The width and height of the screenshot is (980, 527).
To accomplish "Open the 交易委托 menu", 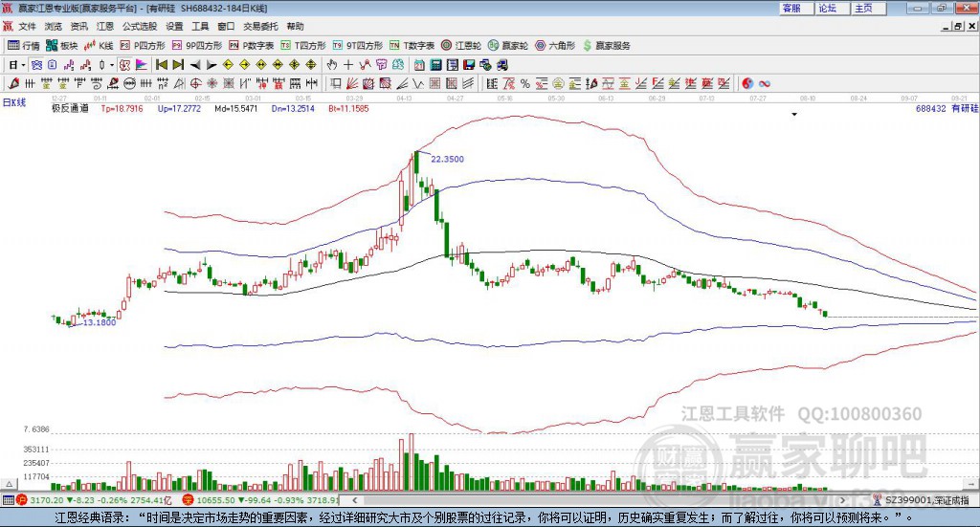I will (260, 26).
